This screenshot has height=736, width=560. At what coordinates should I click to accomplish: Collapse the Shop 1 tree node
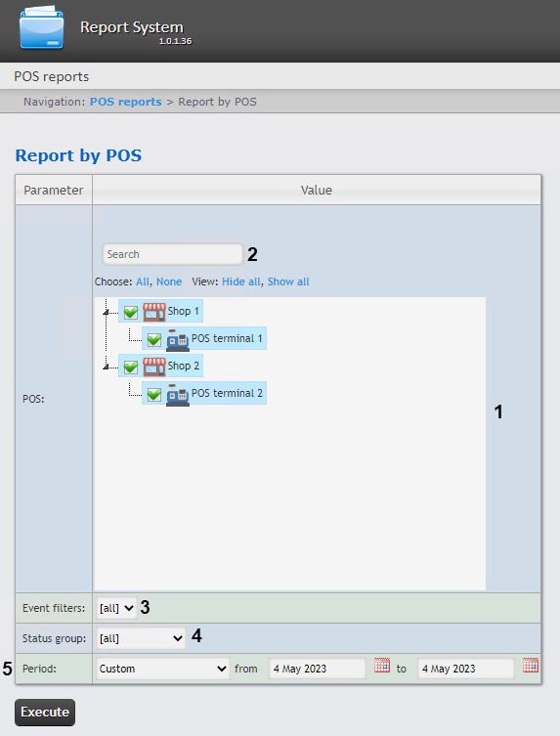[107, 312]
